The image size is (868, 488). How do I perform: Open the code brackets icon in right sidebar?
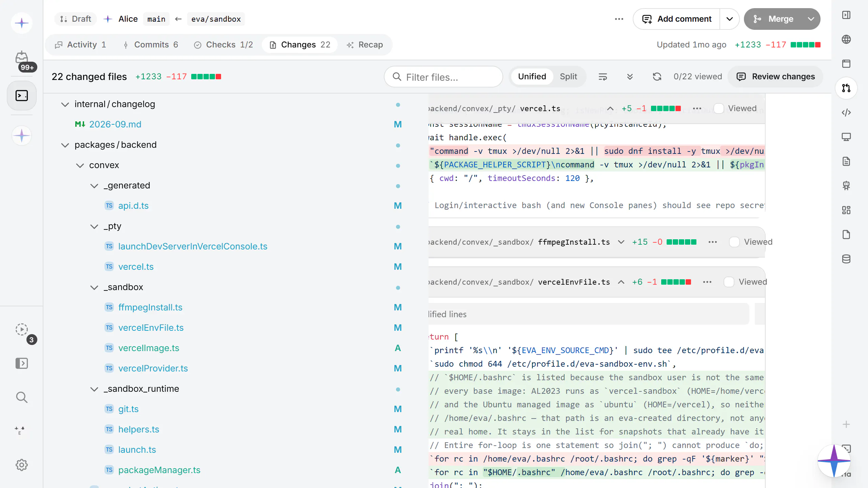click(846, 113)
